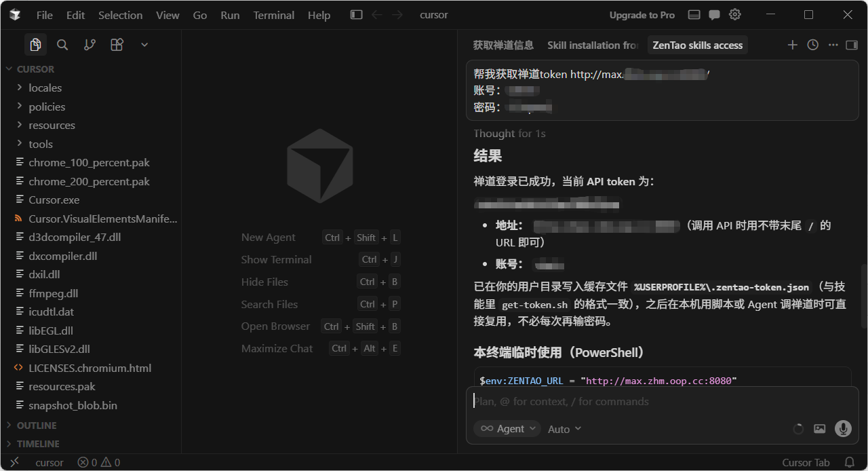Show errors and warnings count in status bar
868x471 pixels.
(x=99, y=462)
